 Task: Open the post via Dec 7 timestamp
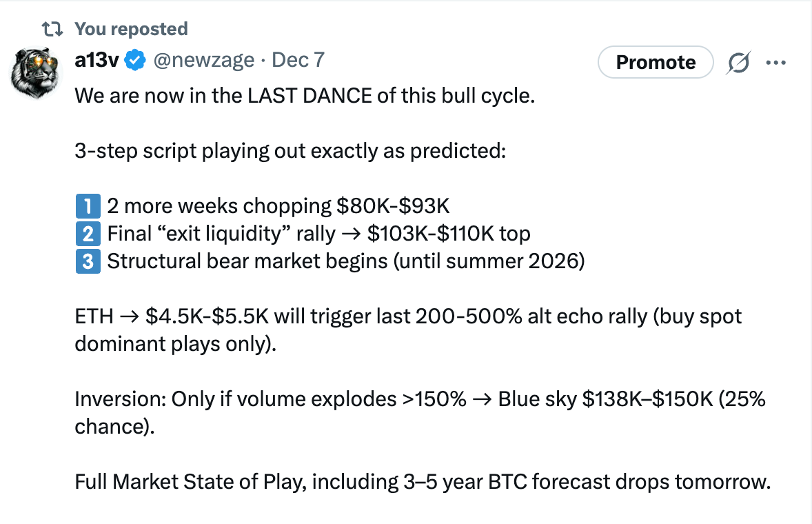click(298, 61)
